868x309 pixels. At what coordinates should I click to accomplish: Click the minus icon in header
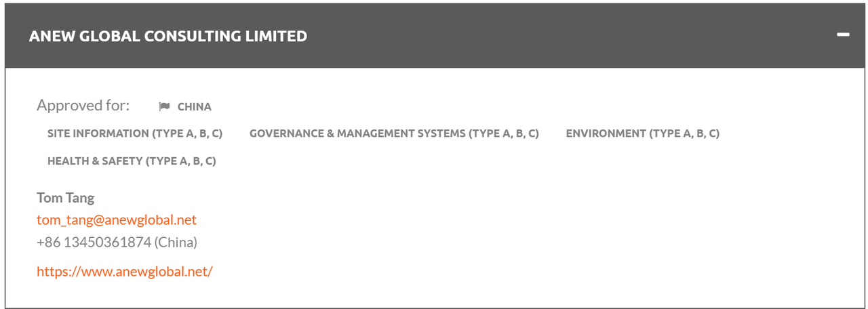click(x=843, y=35)
